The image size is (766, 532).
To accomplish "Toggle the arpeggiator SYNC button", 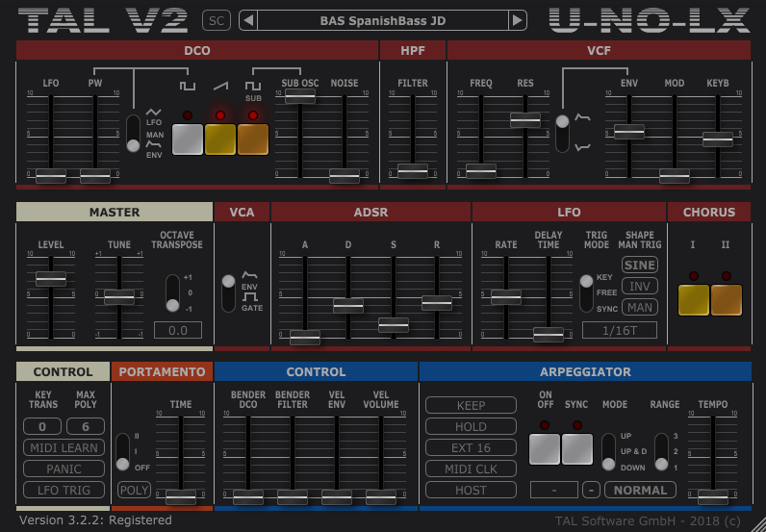I will point(577,448).
